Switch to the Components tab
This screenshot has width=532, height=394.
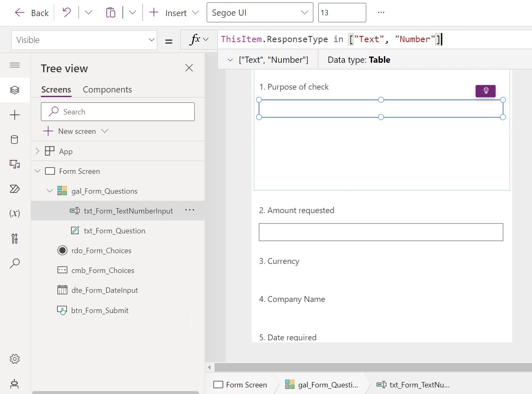coord(107,89)
